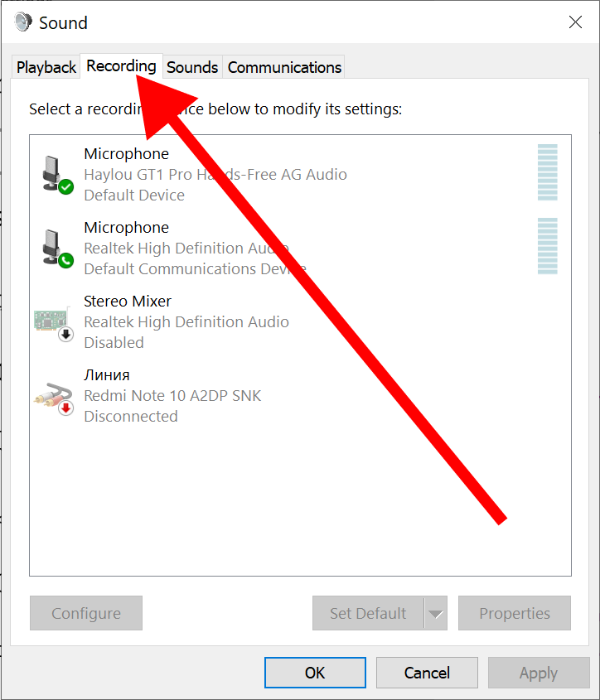
Task: Open the Set Default dropdown arrow
Action: pos(437,613)
